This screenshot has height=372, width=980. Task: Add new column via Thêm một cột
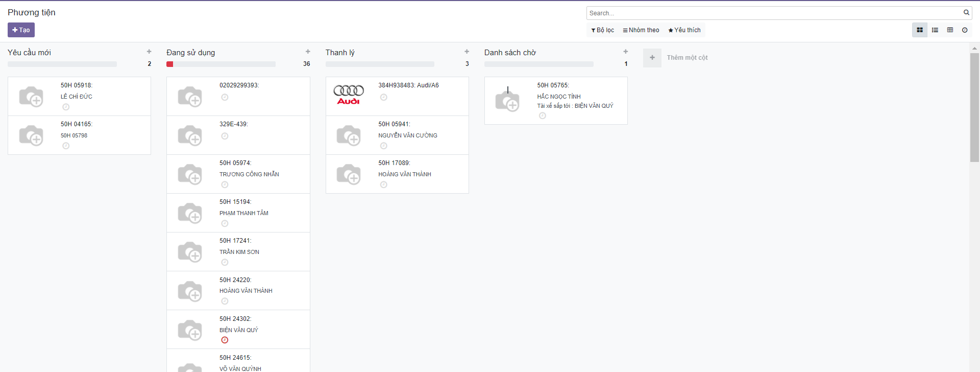pos(687,58)
